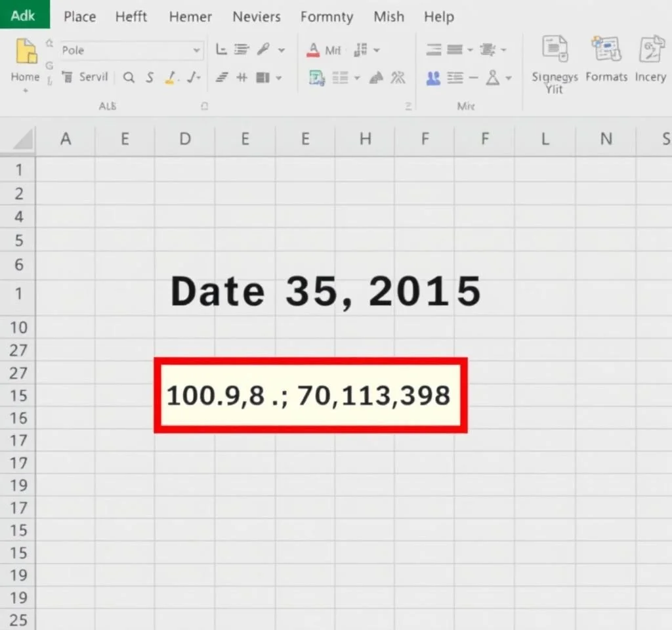
Task: Click the Incery icon in ribbon
Action: (x=650, y=51)
